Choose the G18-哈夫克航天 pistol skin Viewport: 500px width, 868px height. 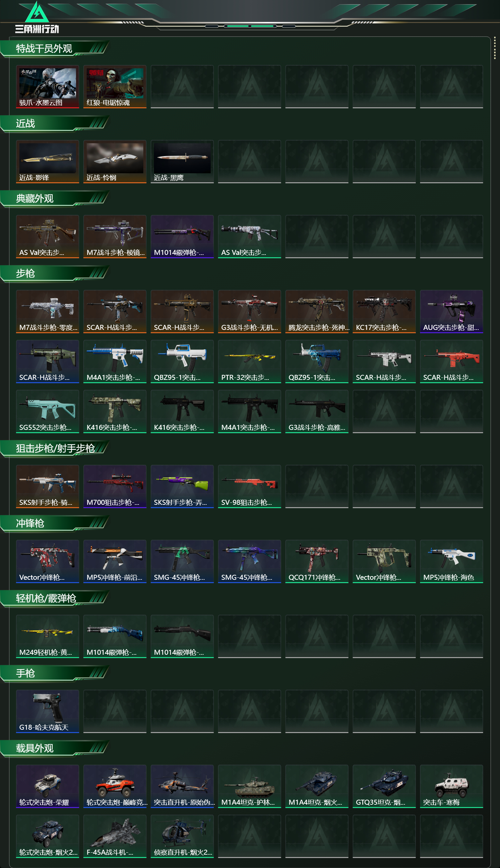click(47, 711)
